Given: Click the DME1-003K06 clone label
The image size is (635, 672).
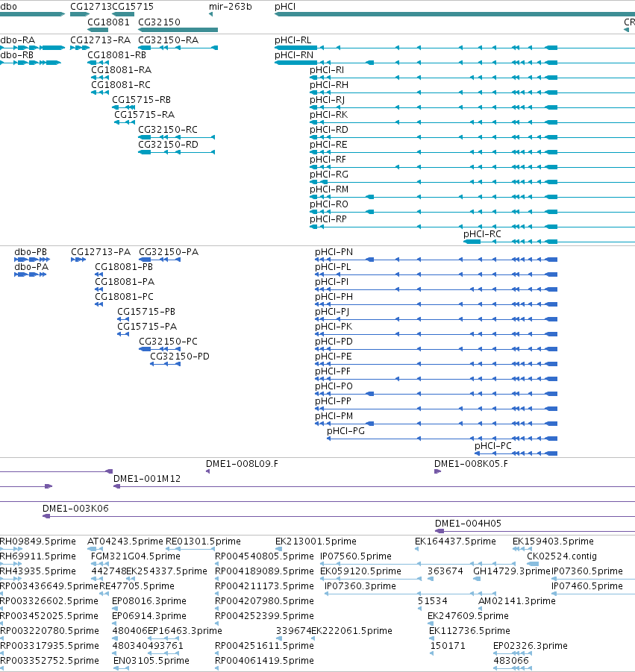Looking at the screenshot, I should point(75,509).
